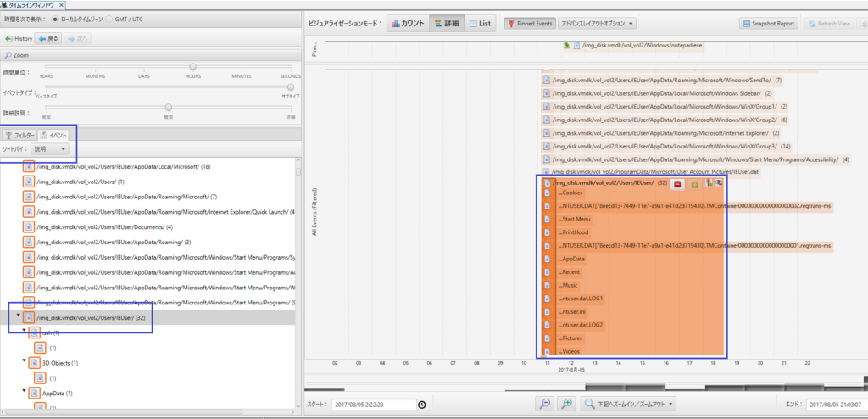868x419 pixels.
Task: Open the ソートバイ 説明 dropdown
Action: coord(49,149)
